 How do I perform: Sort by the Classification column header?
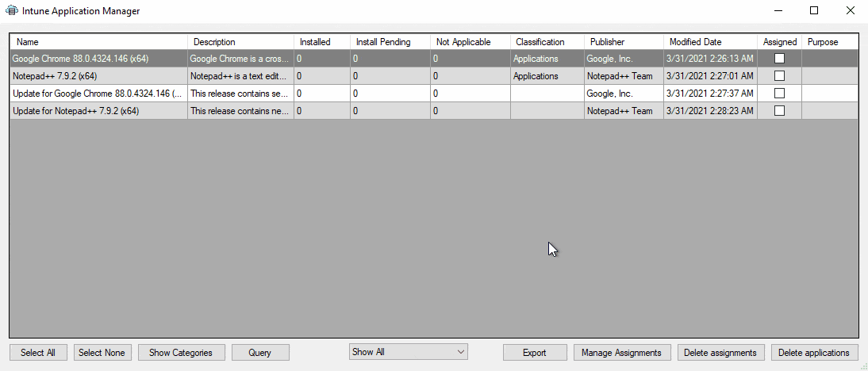point(547,42)
